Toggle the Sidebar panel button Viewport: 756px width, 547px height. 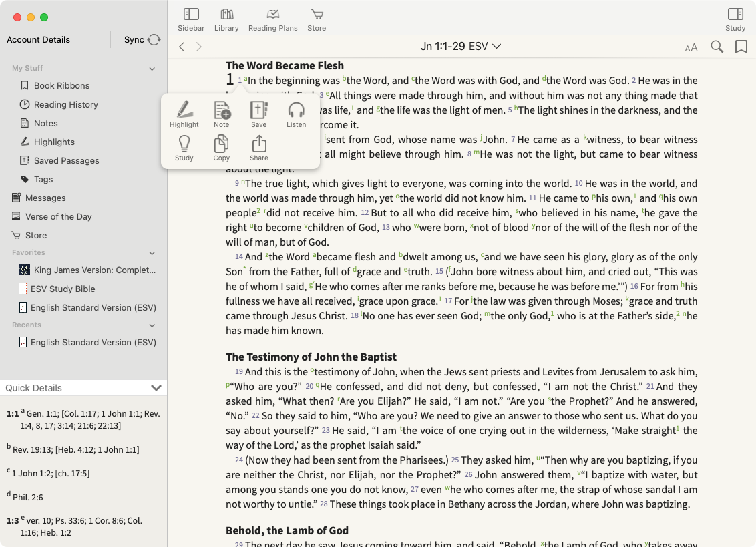click(x=191, y=20)
